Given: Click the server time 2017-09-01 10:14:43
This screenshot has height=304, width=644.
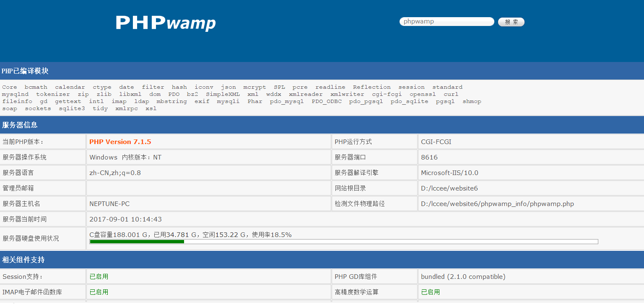Looking at the screenshot, I should point(125,219).
